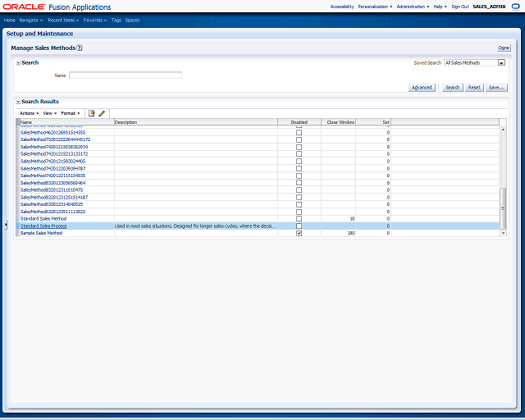The image size is (525, 420).
Task: Click the Reset button
Action: [474, 88]
